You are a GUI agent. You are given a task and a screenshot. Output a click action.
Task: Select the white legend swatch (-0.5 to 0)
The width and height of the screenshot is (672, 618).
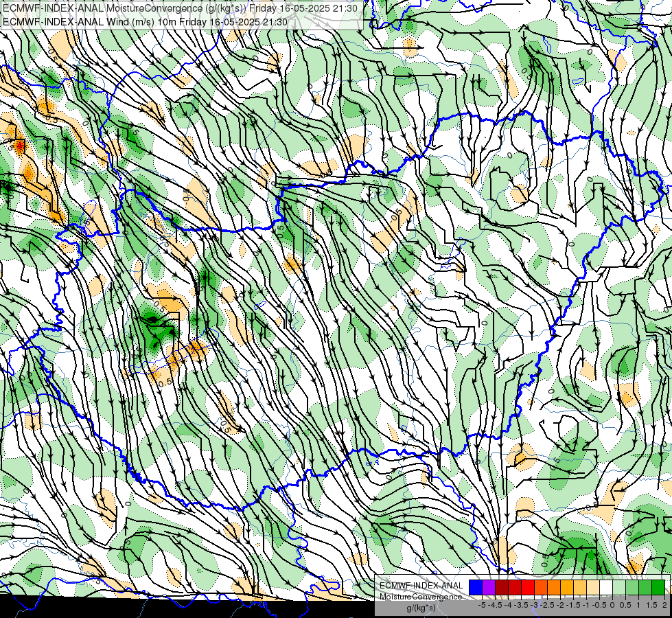[x=606, y=587]
